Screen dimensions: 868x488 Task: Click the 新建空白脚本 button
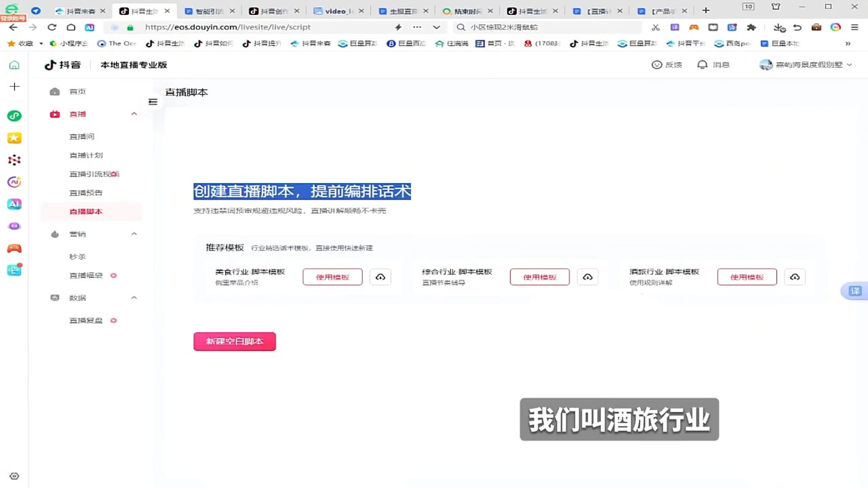[235, 342]
